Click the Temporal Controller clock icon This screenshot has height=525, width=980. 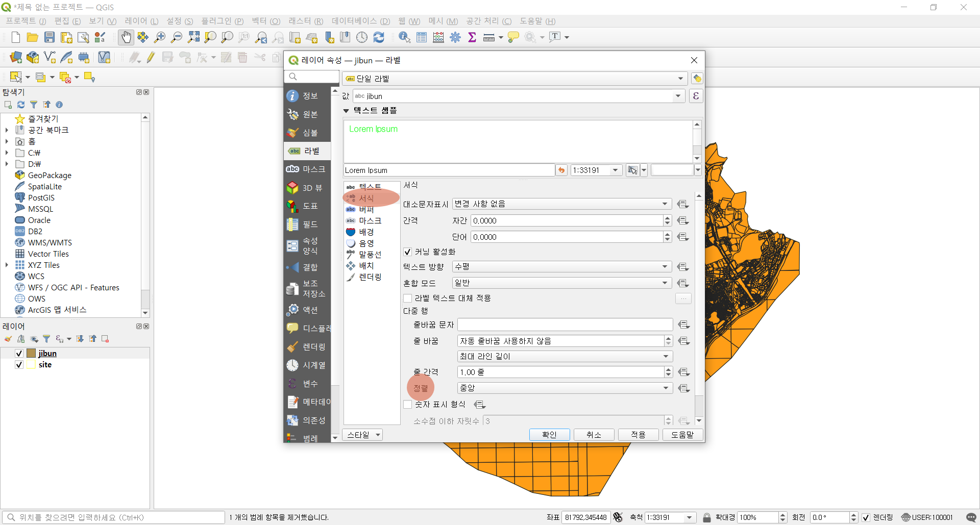[x=362, y=37]
